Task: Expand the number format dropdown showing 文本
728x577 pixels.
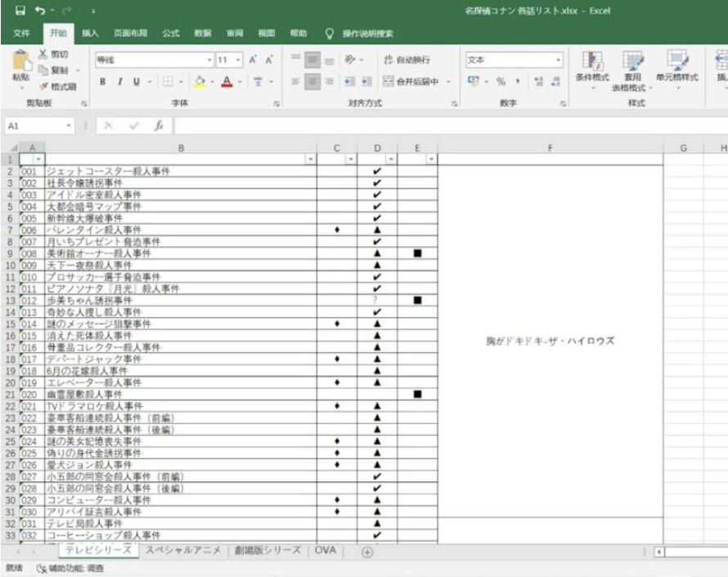Action: [x=559, y=60]
